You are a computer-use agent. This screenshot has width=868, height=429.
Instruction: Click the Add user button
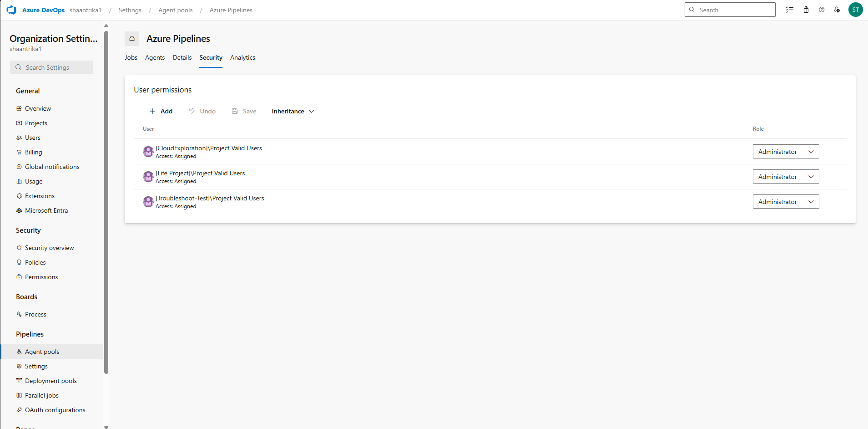click(x=161, y=111)
